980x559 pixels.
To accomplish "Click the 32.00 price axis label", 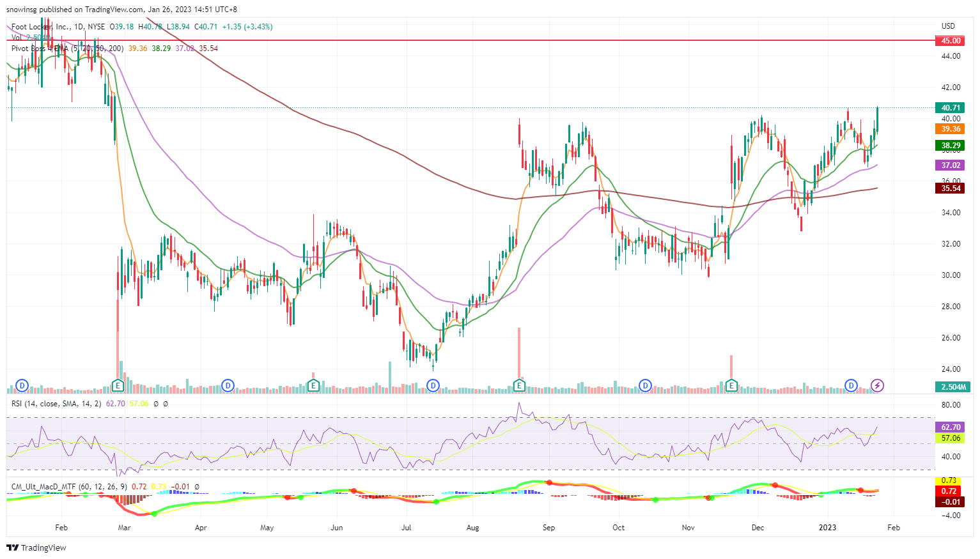I will 950,244.
